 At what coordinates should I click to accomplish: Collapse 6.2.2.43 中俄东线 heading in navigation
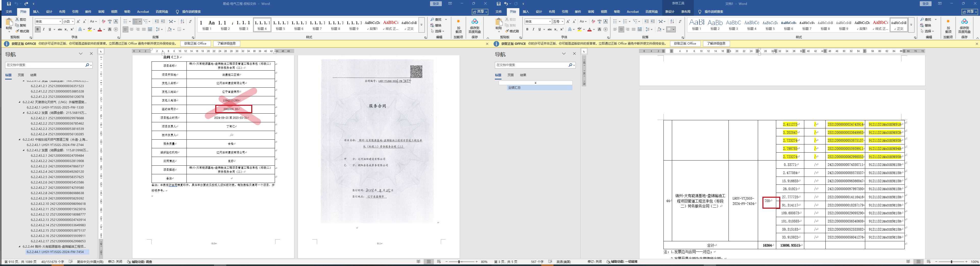pos(20,139)
